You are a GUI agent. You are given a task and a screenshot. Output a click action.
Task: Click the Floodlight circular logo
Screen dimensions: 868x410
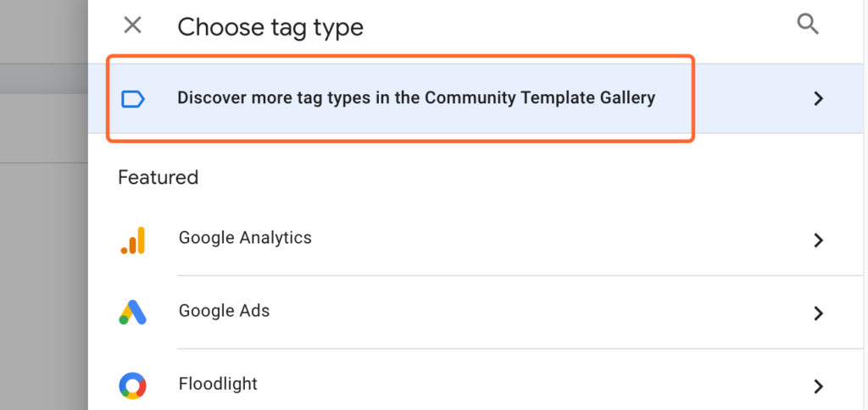[x=133, y=385]
